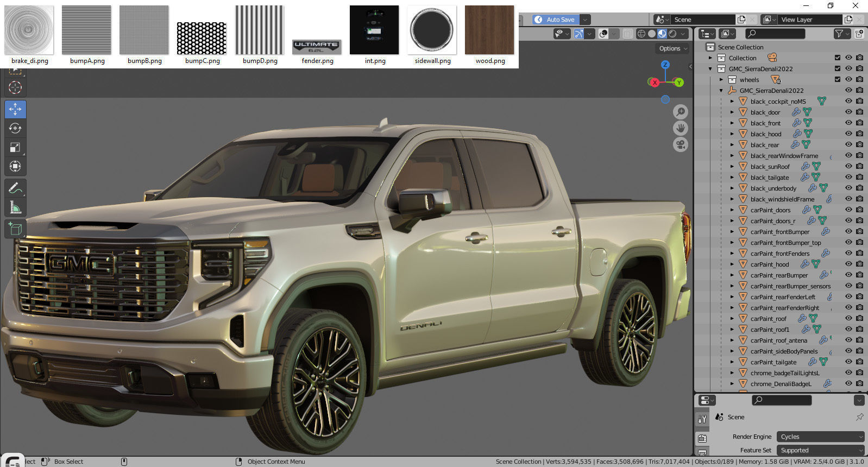Select the Measure tool
This screenshot has width=868, height=467.
point(15,207)
